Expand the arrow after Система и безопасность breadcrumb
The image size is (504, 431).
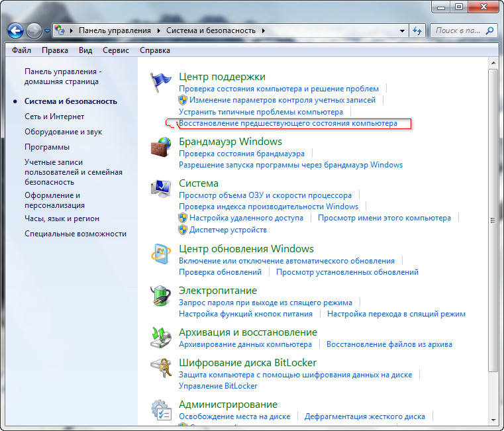[264, 30]
